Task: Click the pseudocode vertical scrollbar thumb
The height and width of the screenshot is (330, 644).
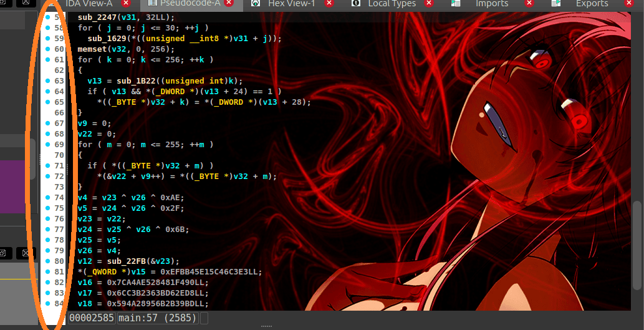Action: 638,245
